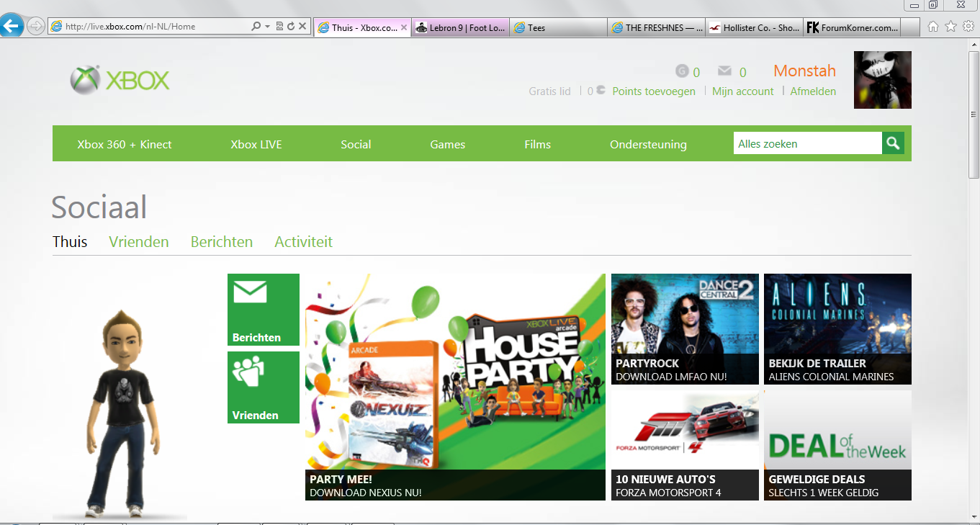Open the Mijn account link
The height and width of the screenshot is (525, 980).
pos(742,91)
